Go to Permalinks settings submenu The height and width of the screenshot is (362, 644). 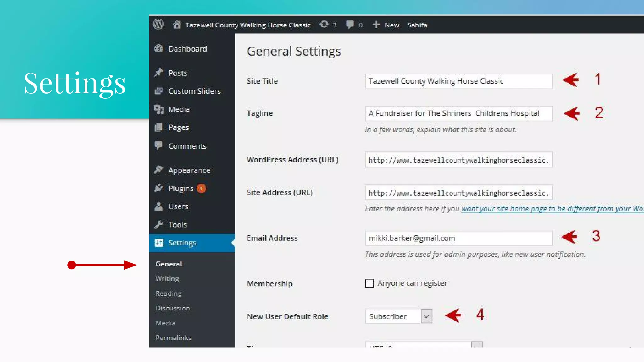click(x=173, y=337)
